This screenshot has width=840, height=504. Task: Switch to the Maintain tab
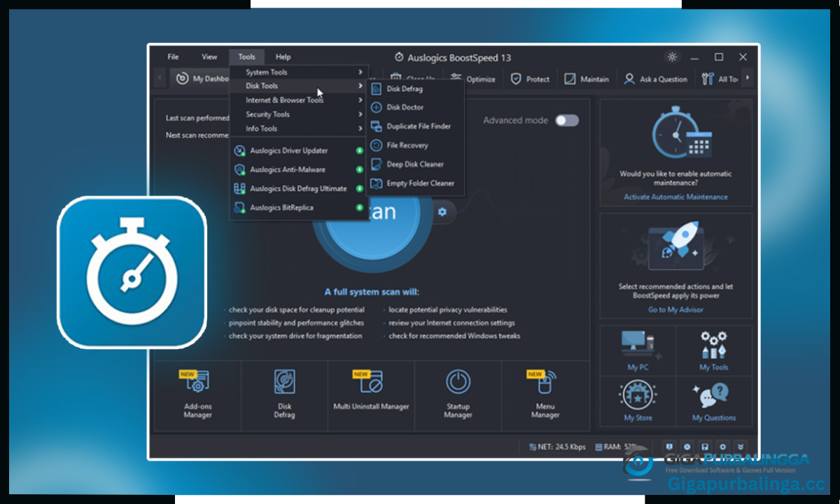coord(587,79)
